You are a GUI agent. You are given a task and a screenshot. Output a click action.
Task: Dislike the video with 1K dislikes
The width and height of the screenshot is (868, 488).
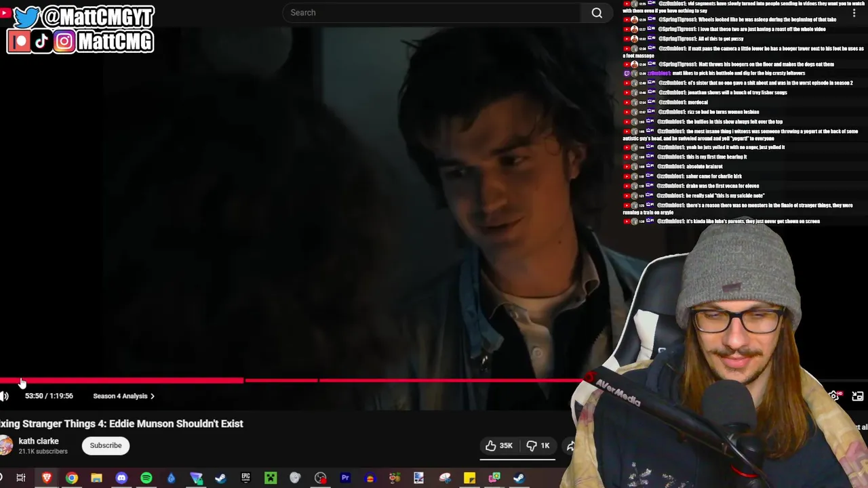(538, 445)
